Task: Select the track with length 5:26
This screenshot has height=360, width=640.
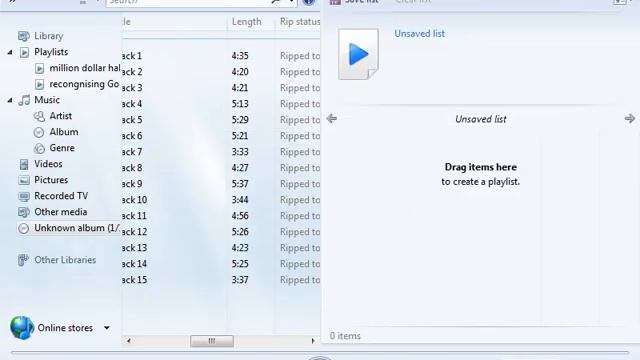Action: [240, 232]
